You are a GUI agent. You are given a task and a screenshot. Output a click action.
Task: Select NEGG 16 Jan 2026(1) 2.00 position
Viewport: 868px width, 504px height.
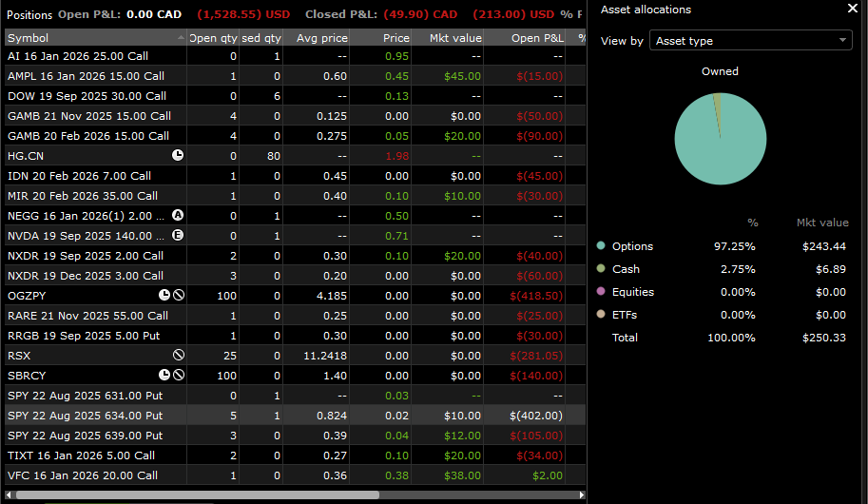[x=86, y=216]
